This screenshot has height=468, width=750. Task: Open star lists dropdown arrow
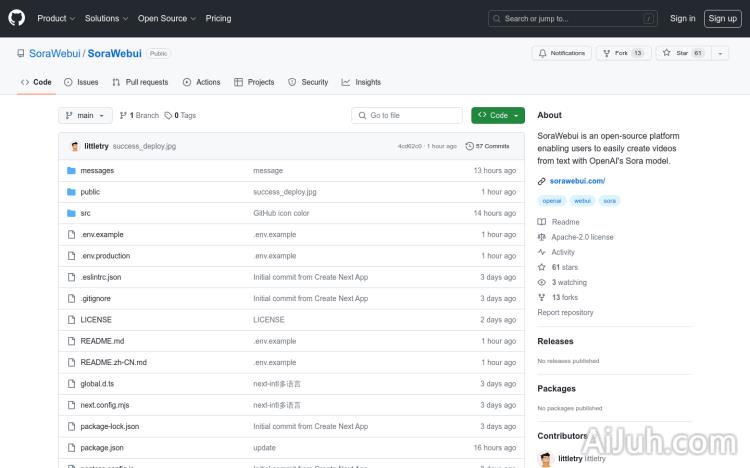click(x=720, y=53)
